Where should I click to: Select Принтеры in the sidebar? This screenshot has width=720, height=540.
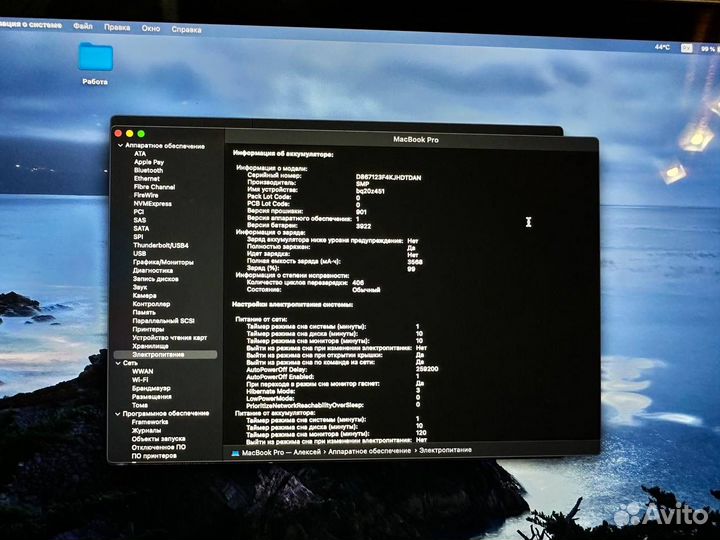[x=148, y=329]
